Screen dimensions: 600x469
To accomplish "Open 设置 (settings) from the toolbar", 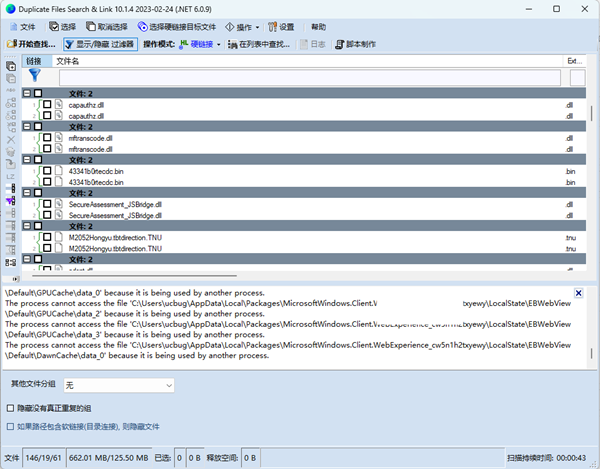I will pyautogui.click(x=281, y=27).
